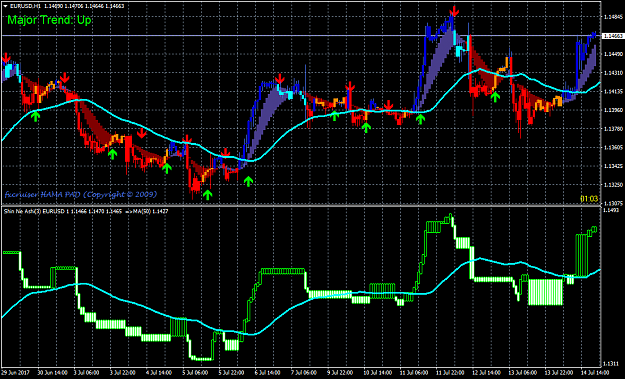Click the 1.13960 price axis label
Viewport: 625px width, 379px height.
point(613,110)
